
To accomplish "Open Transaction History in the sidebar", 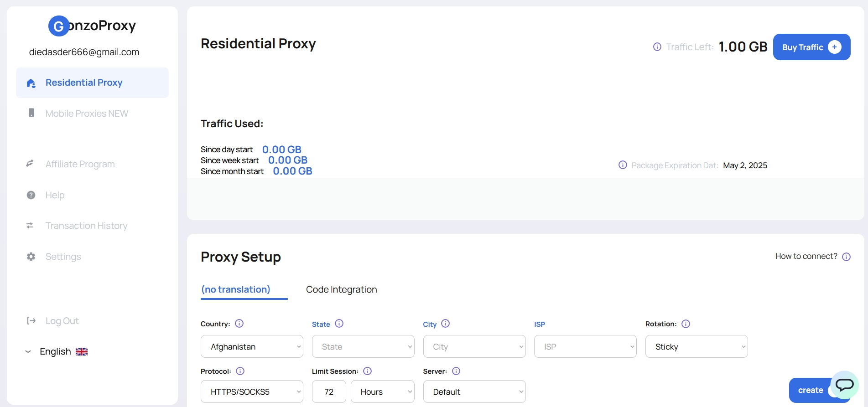I will click(x=86, y=226).
